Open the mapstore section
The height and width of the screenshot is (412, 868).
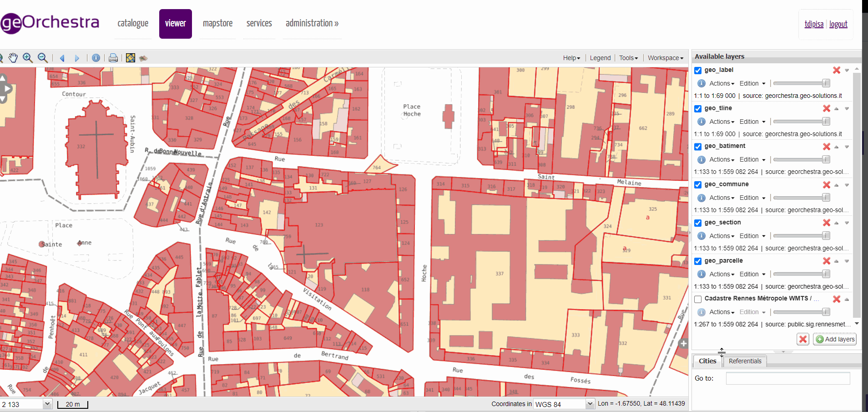coord(217,23)
